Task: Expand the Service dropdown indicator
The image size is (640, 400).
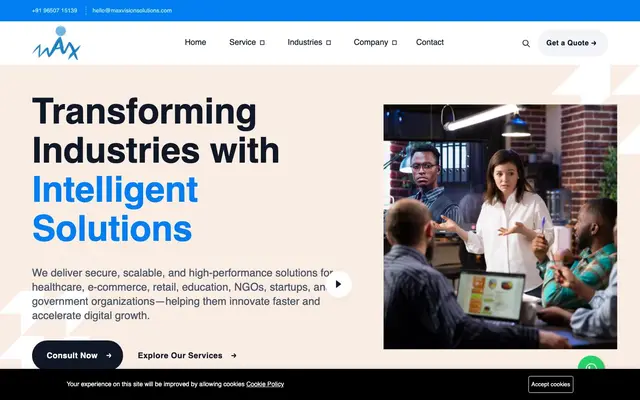Action: coord(262,42)
